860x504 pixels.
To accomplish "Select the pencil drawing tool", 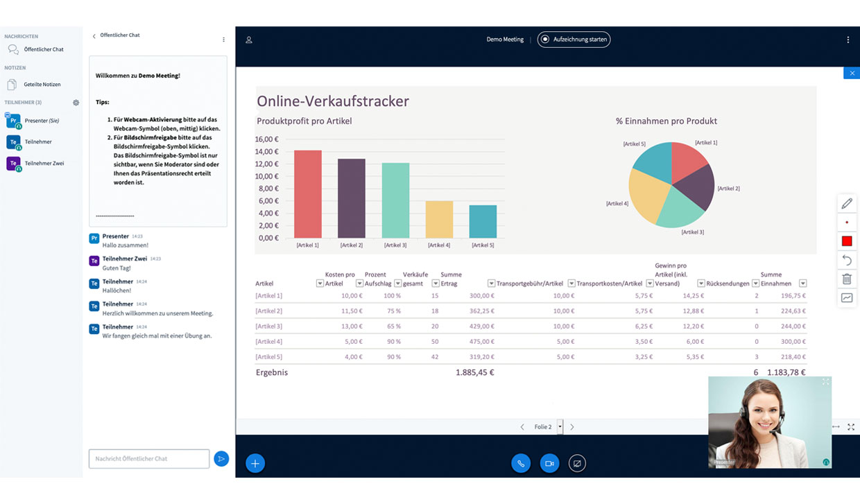I will [x=846, y=204].
